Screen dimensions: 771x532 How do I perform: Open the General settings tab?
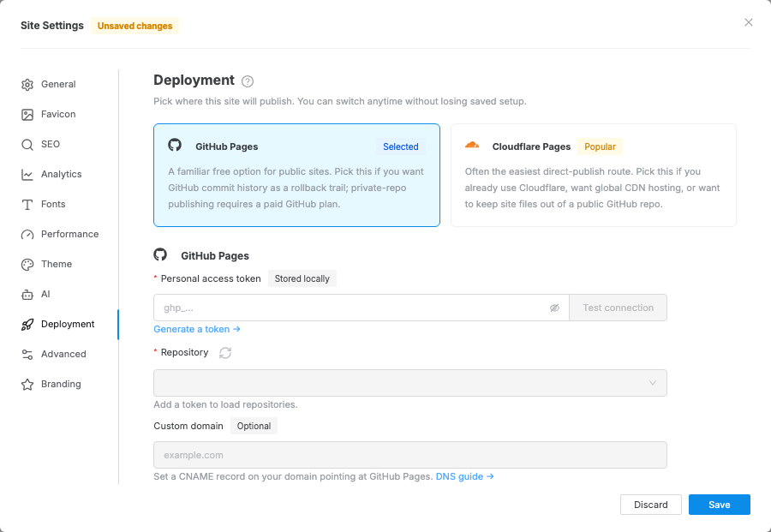click(x=69, y=84)
